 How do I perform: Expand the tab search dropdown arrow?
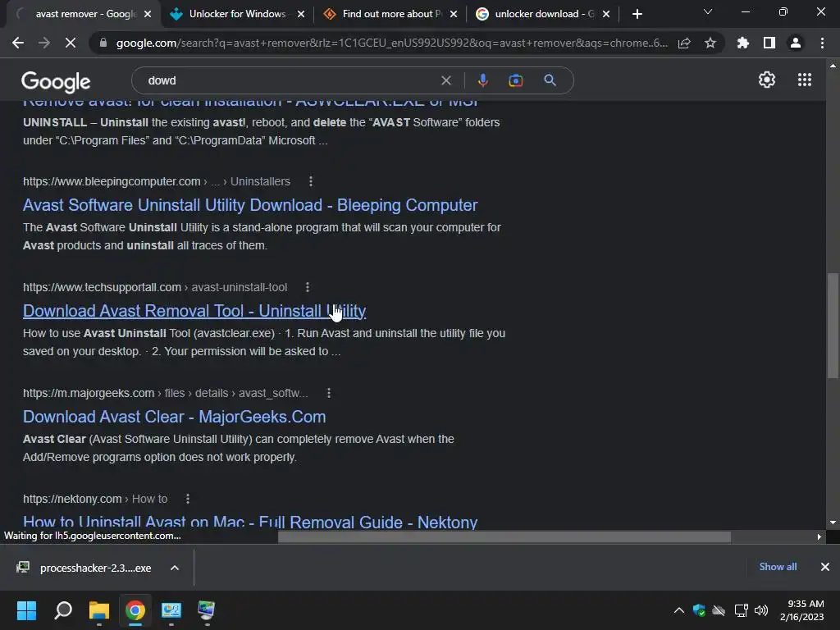708,11
